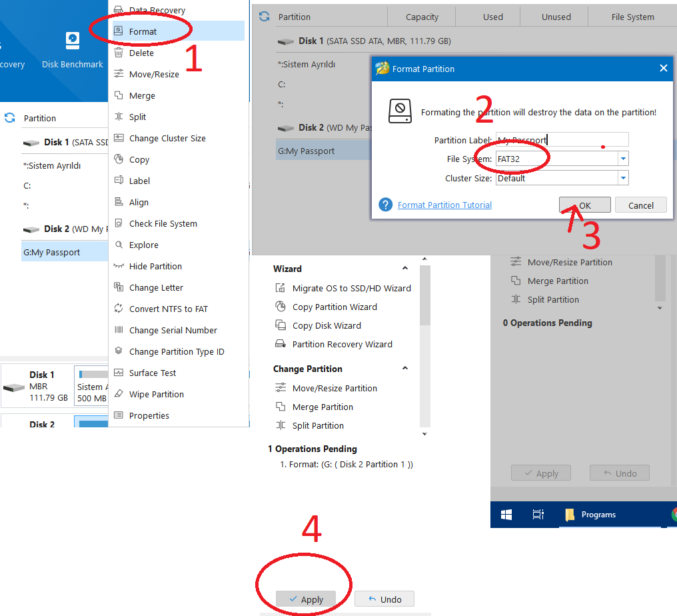Click refresh icon beside top-right Partition header
This screenshot has width=677, height=616.
(x=265, y=17)
